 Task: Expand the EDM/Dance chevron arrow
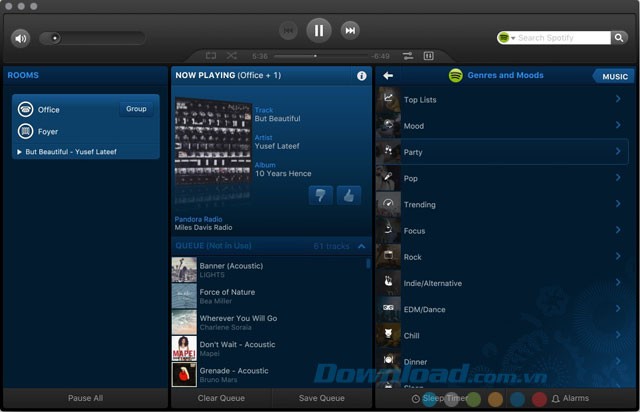(618, 308)
